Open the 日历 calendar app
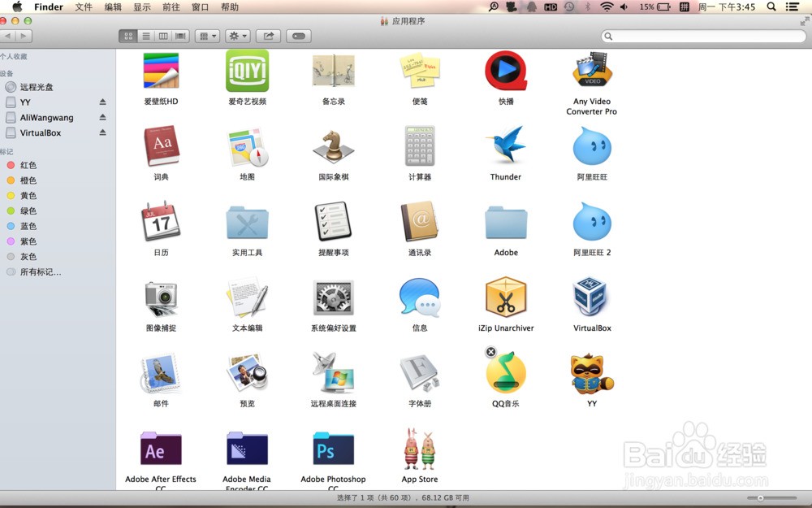 coord(161,221)
